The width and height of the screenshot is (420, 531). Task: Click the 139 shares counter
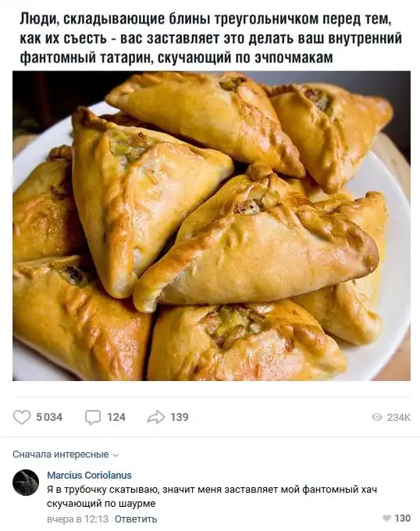pos(180,417)
